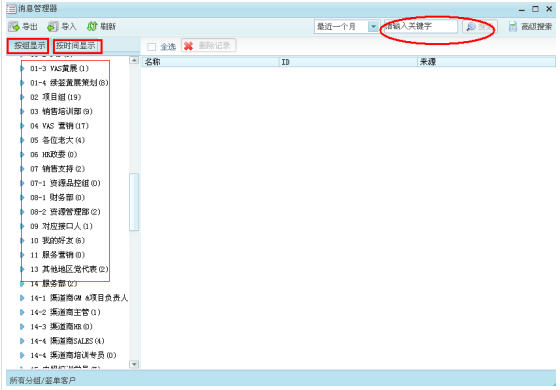Click the 导入 import icon
The height and width of the screenshot is (390, 560).
pos(53,26)
